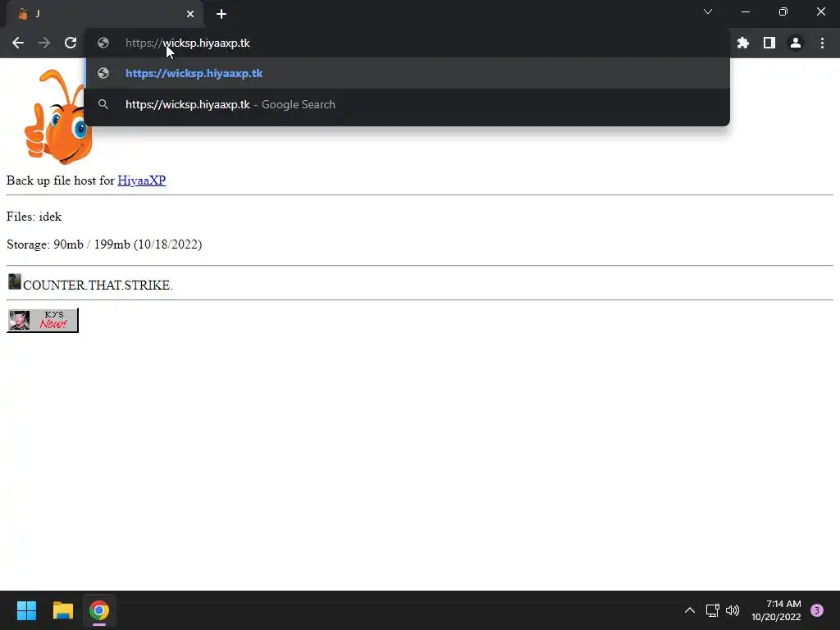Viewport: 840px width, 630px height.
Task: Click small icon beside COUNTER.THAT.STRIKE.
Action: pyautogui.click(x=15, y=281)
